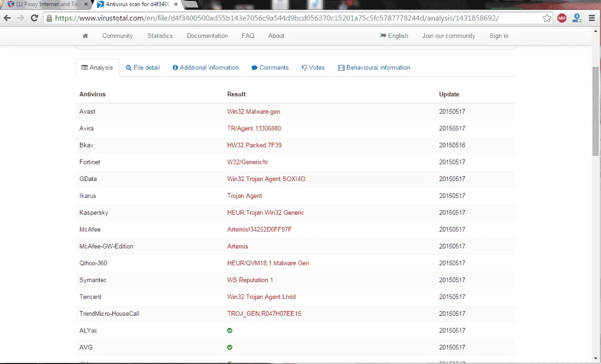Click the page vertical scrollbar thumb
This screenshot has height=364, width=601.
[x=595, y=111]
